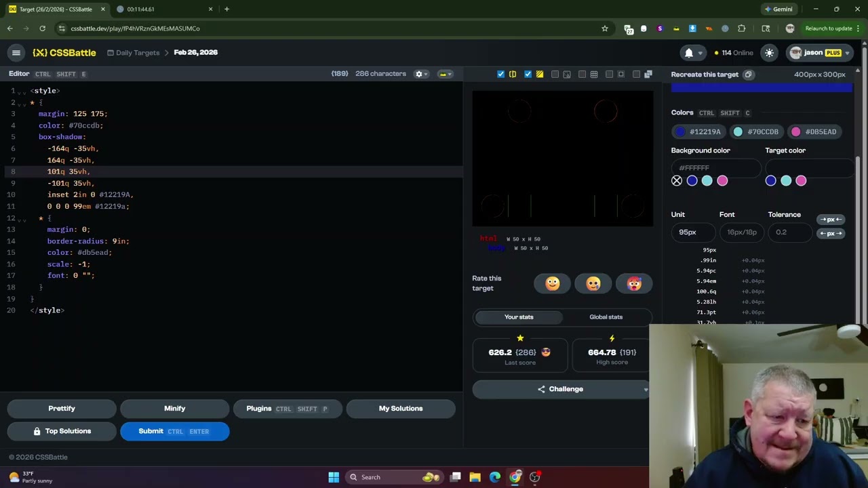Collapse the fold arrow on line 12

[23, 219]
